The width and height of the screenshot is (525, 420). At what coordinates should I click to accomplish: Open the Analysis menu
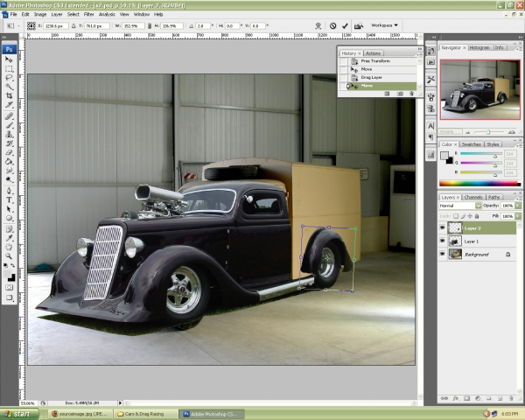coord(107,14)
